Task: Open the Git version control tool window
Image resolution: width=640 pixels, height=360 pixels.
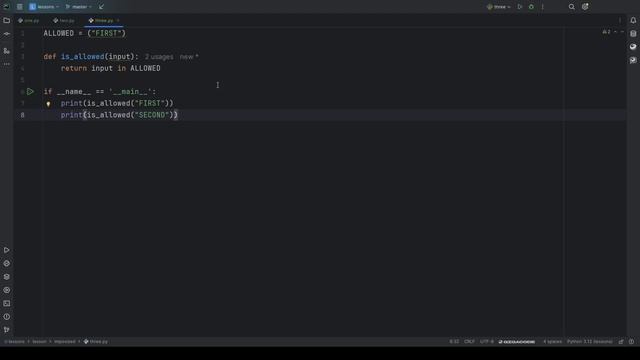Action: (7, 330)
